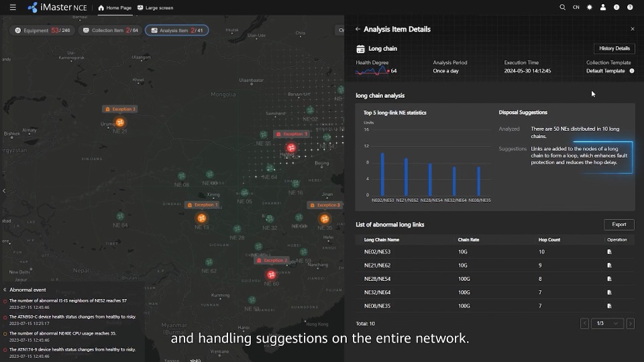Toggle the Equipment filter pill
The width and height of the screenshot is (644, 362).
pos(42,30)
